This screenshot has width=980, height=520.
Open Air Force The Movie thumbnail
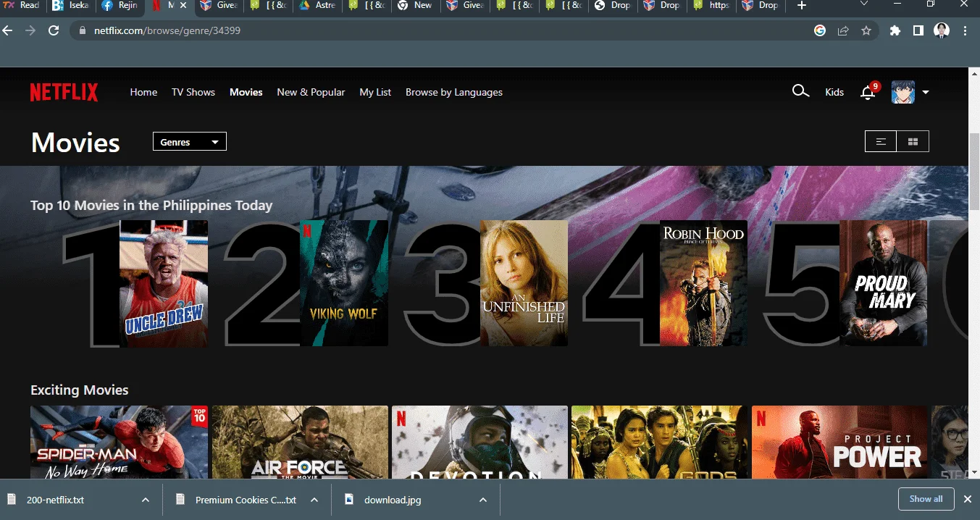pyautogui.click(x=300, y=442)
